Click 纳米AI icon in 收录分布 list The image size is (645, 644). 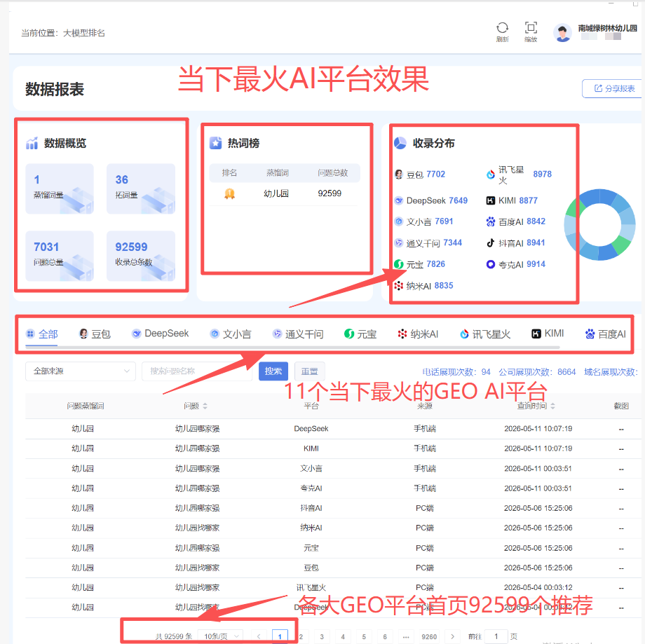pyautogui.click(x=399, y=285)
